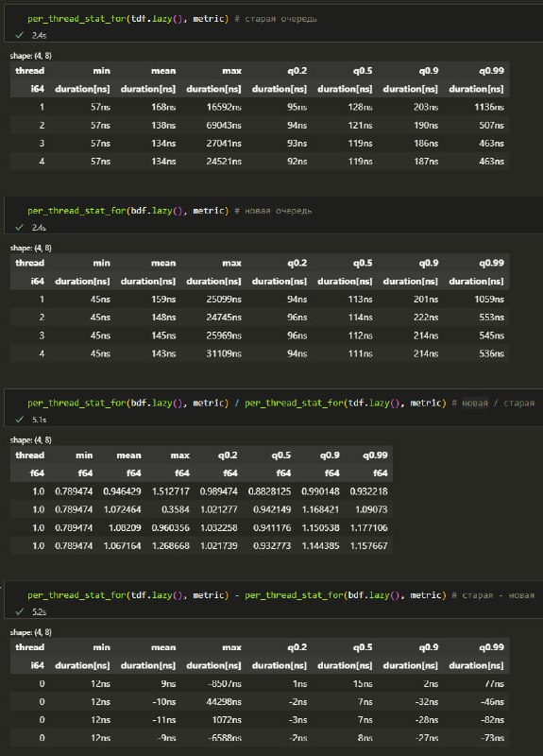
Task: Click the 44298ns max difference value
Action: pyautogui.click(x=224, y=702)
